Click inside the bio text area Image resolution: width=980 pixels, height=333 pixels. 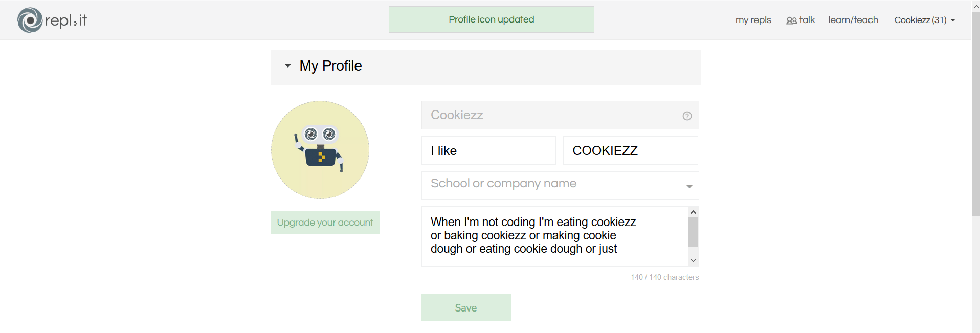[x=554, y=236]
